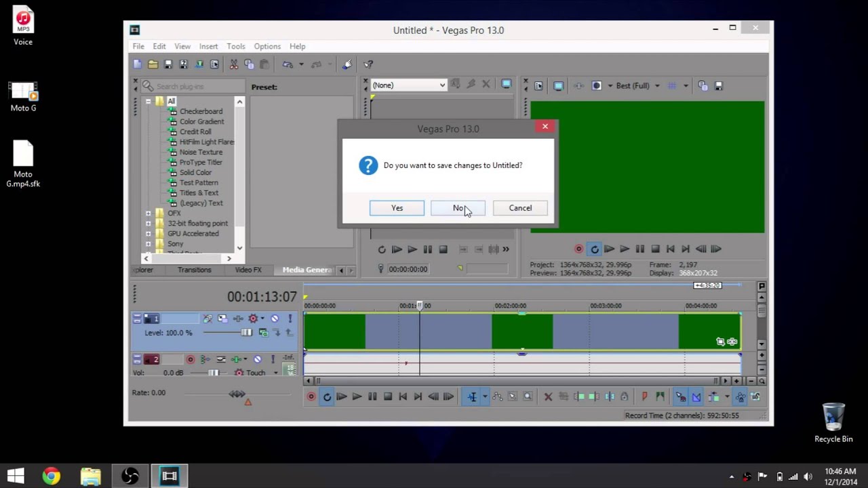The height and width of the screenshot is (488, 868).
Task: Expand the Sony folder
Action: 148,243
